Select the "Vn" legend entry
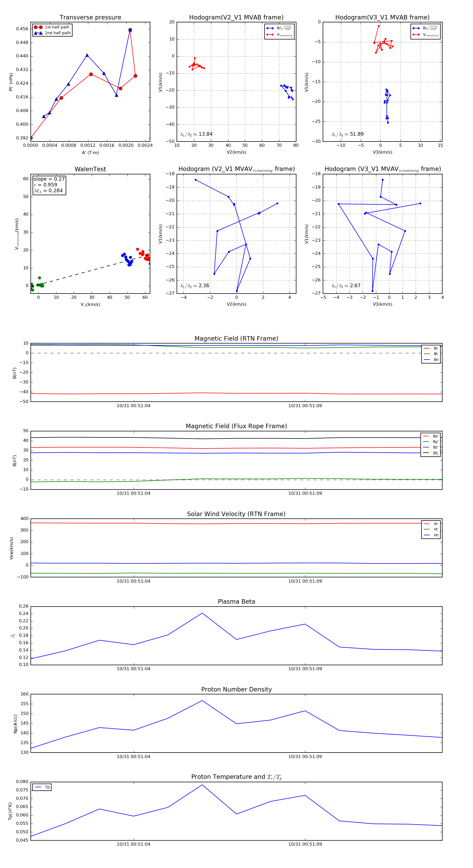This screenshot has width=473, height=868. 431,535
